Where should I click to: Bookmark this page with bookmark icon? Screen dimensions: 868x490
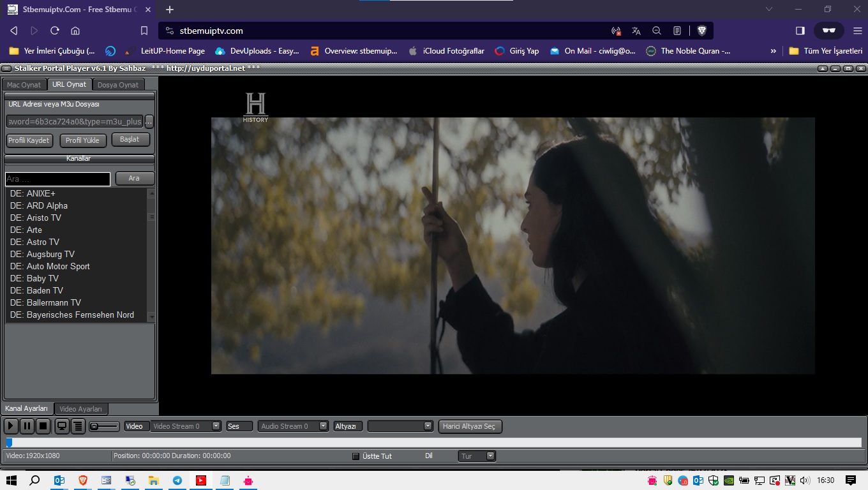tap(144, 31)
